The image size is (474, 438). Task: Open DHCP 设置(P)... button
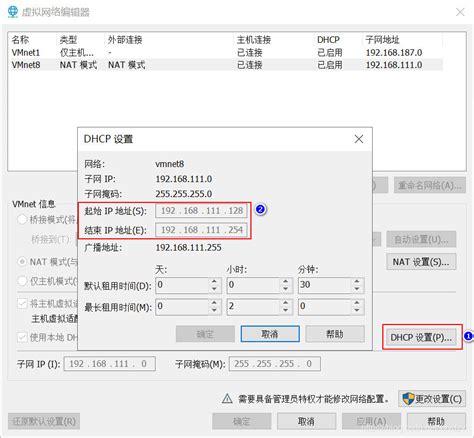pos(421,337)
